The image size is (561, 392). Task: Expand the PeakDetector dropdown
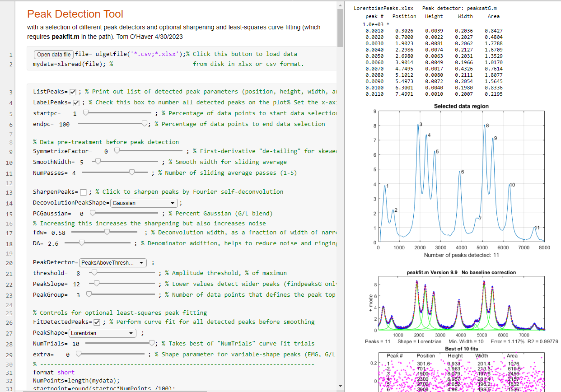(x=113, y=263)
